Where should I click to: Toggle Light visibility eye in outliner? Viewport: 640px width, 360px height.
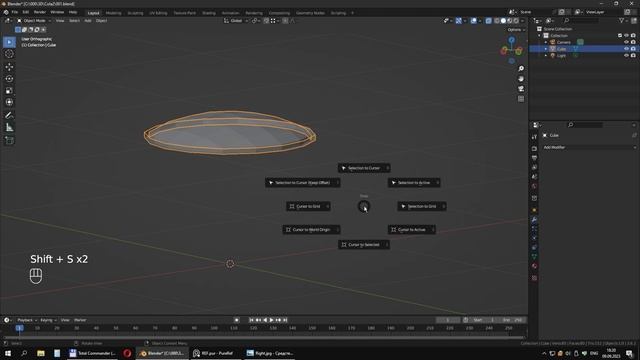coord(627,55)
